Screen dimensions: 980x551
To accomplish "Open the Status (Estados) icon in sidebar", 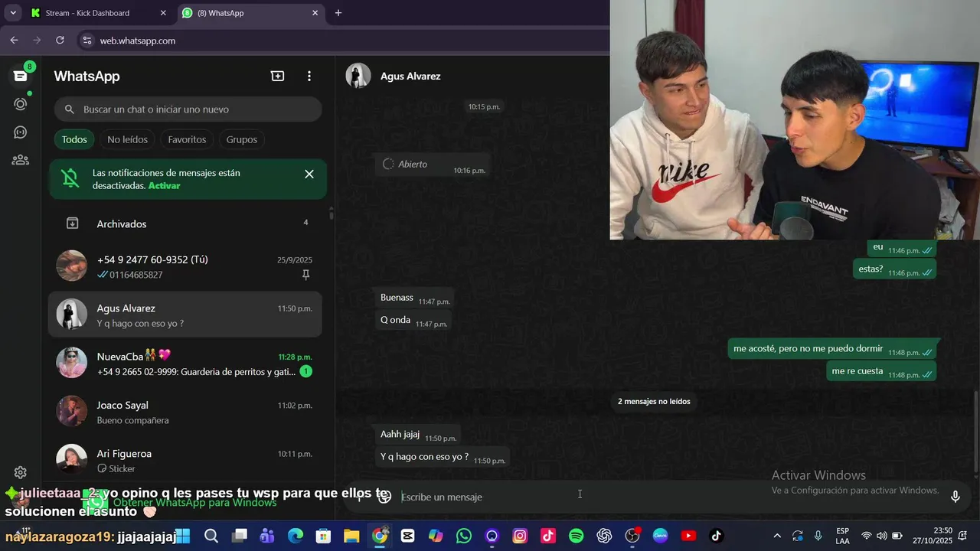I will pyautogui.click(x=21, y=104).
